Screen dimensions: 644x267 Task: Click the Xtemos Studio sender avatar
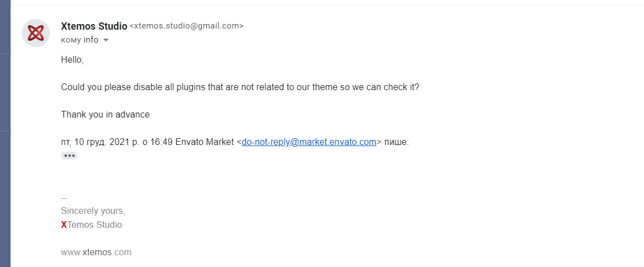[x=36, y=33]
